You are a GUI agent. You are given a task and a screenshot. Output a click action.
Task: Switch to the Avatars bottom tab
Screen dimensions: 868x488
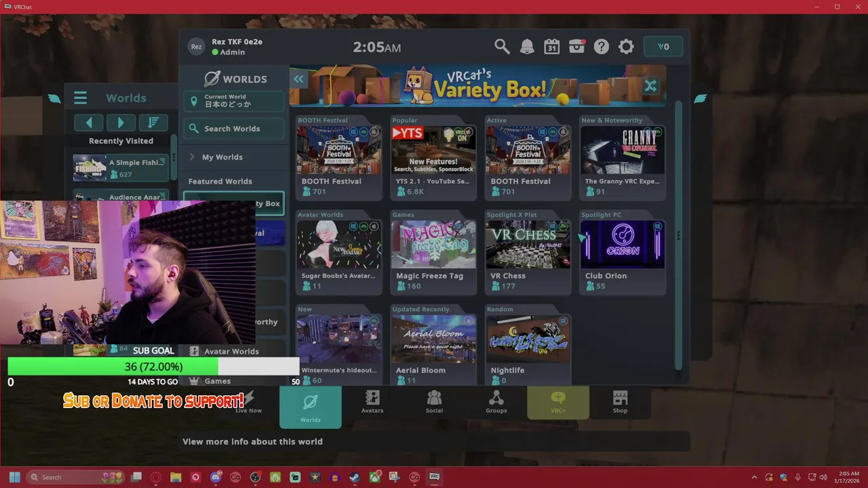pos(372,402)
